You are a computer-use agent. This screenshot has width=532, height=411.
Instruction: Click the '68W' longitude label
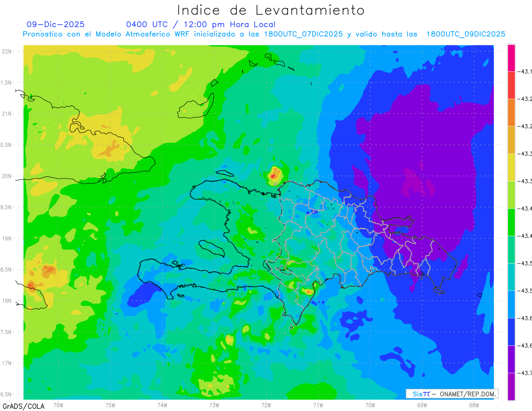click(473, 405)
